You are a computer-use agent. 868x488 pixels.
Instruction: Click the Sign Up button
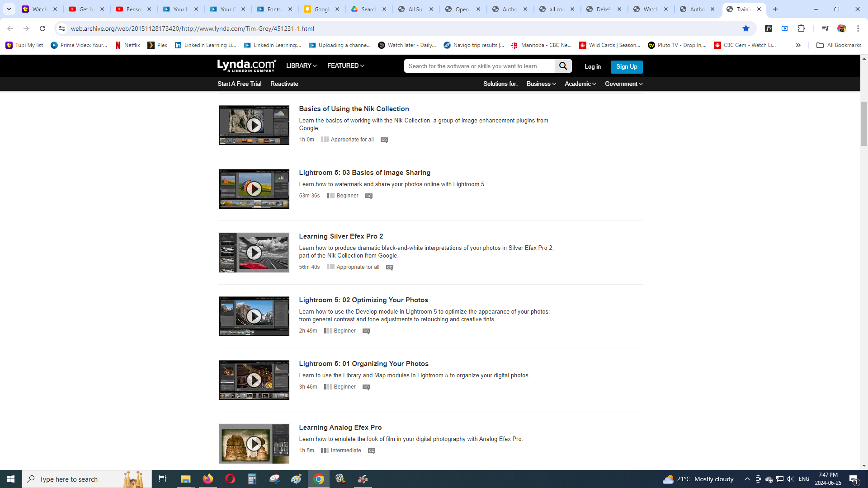(x=626, y=67)
